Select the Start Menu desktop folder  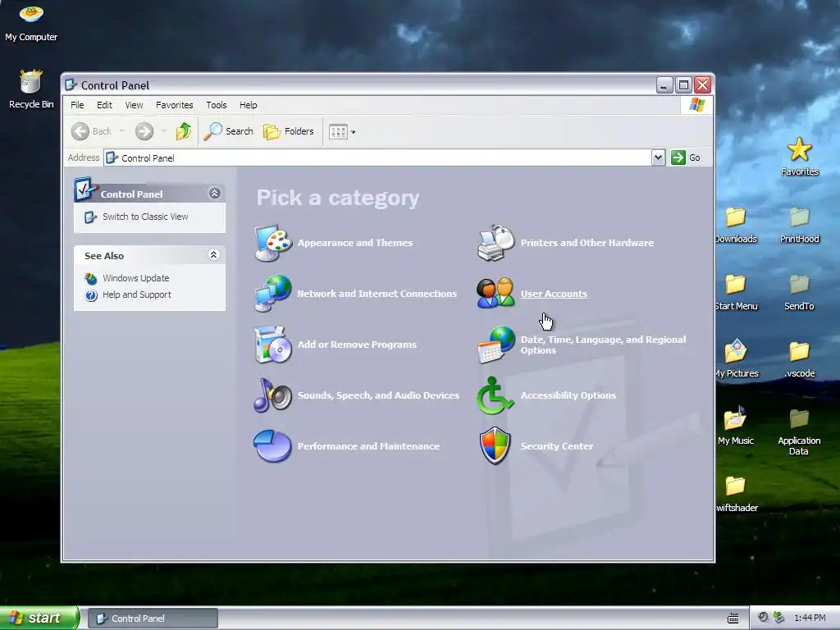click(x=736, y=292)
